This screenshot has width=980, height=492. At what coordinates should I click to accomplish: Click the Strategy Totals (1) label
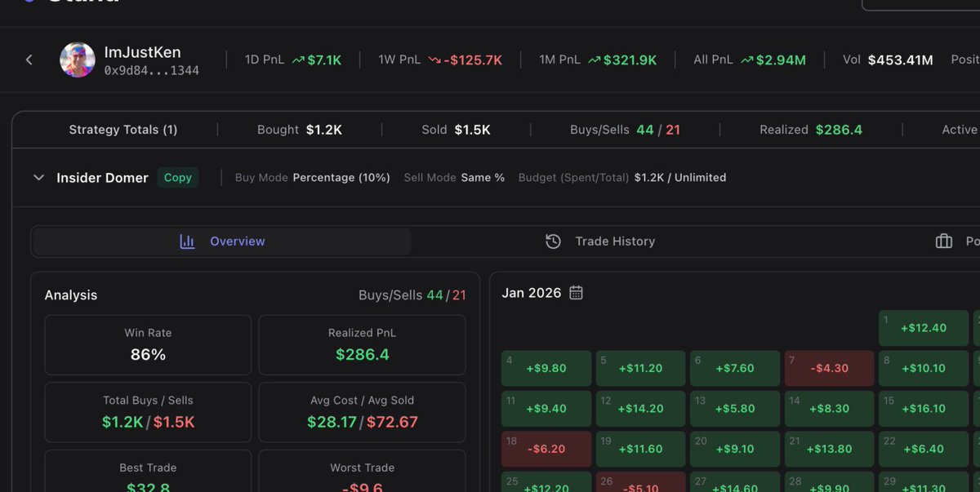123,129
